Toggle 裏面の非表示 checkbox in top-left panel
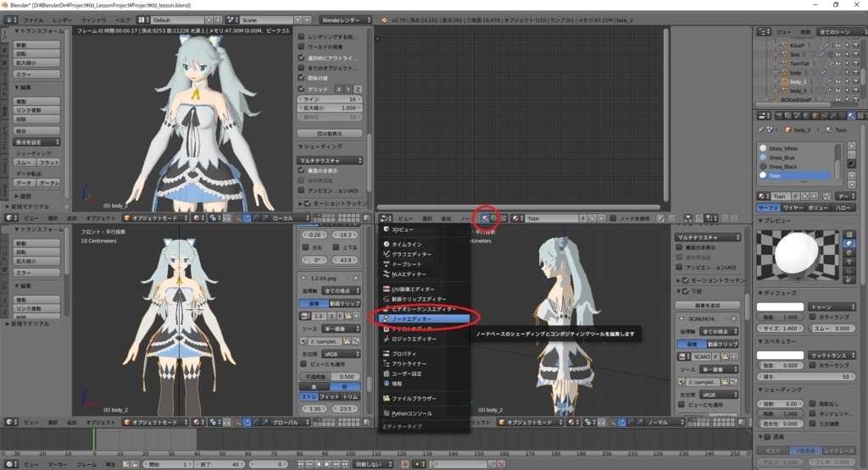Screen dimensions: 868x470 pos(301,171)
